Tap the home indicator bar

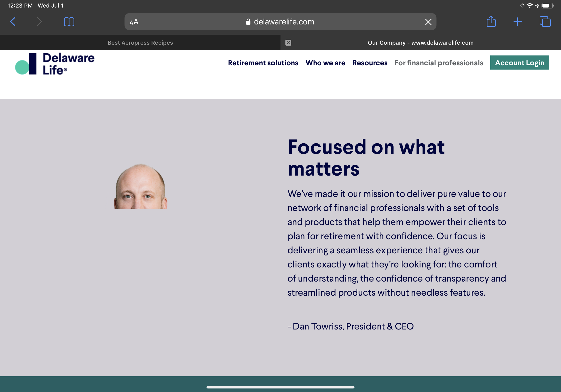[x=280, y=387]
